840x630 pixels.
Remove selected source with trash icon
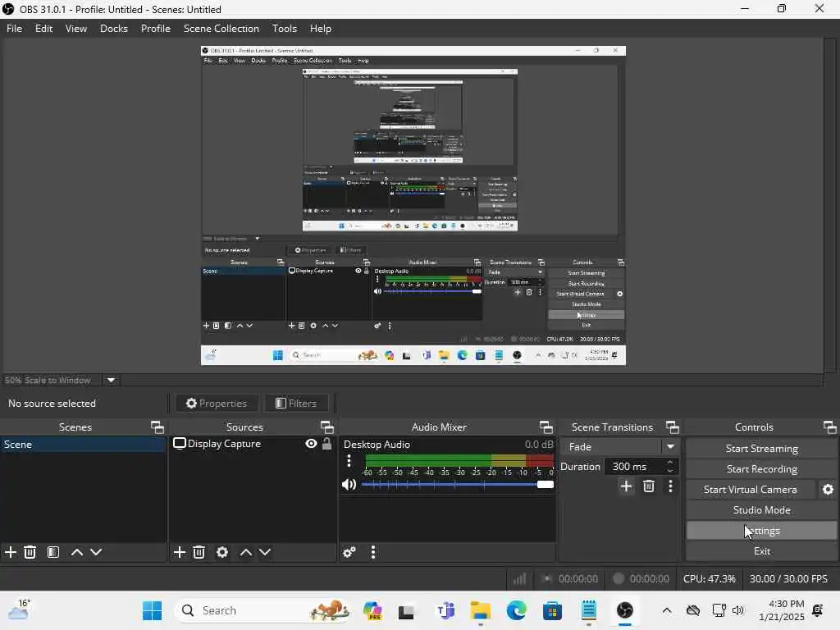pos(199,552)
